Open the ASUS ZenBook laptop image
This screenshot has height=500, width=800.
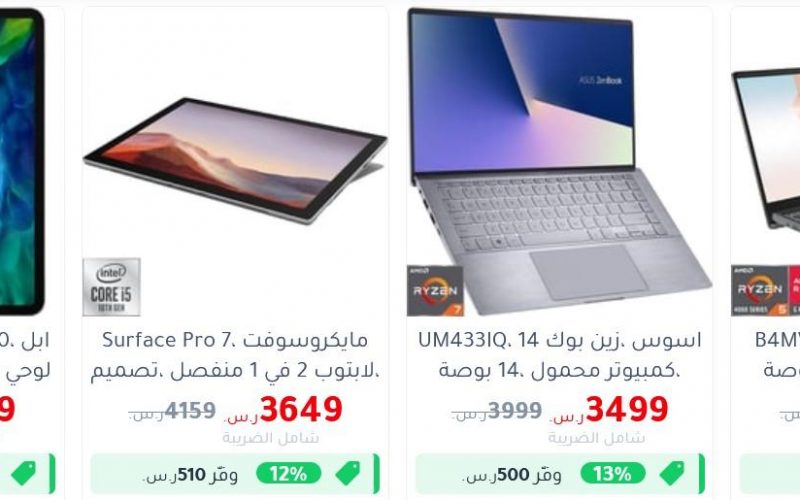559,162
